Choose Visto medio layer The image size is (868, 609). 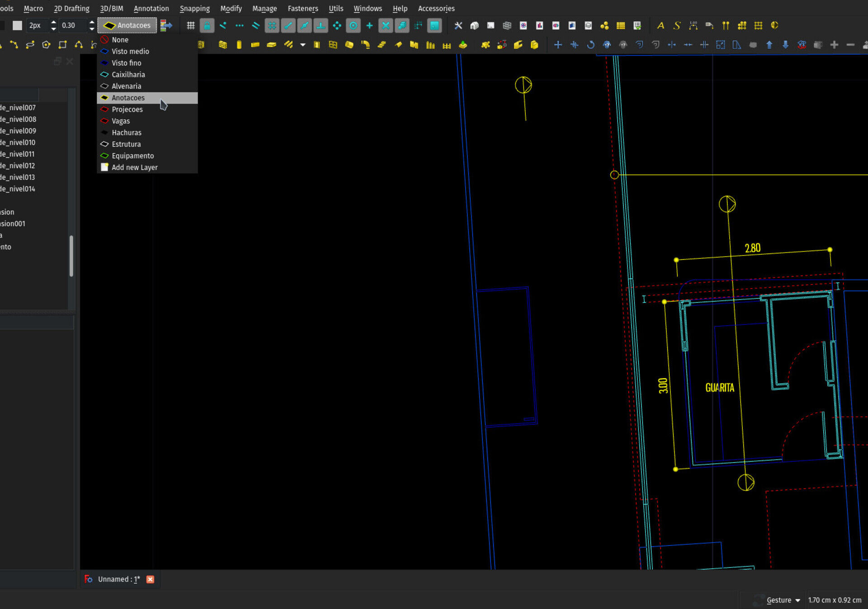147,52
